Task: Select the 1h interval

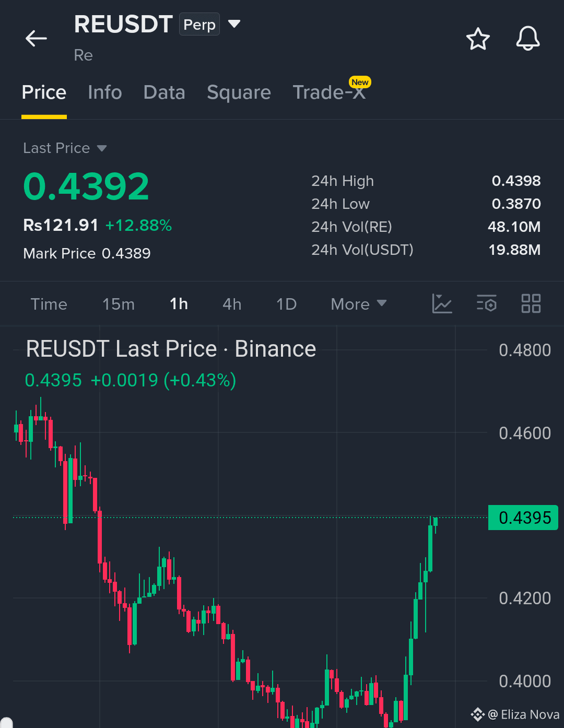Action: tap(179, 304)
